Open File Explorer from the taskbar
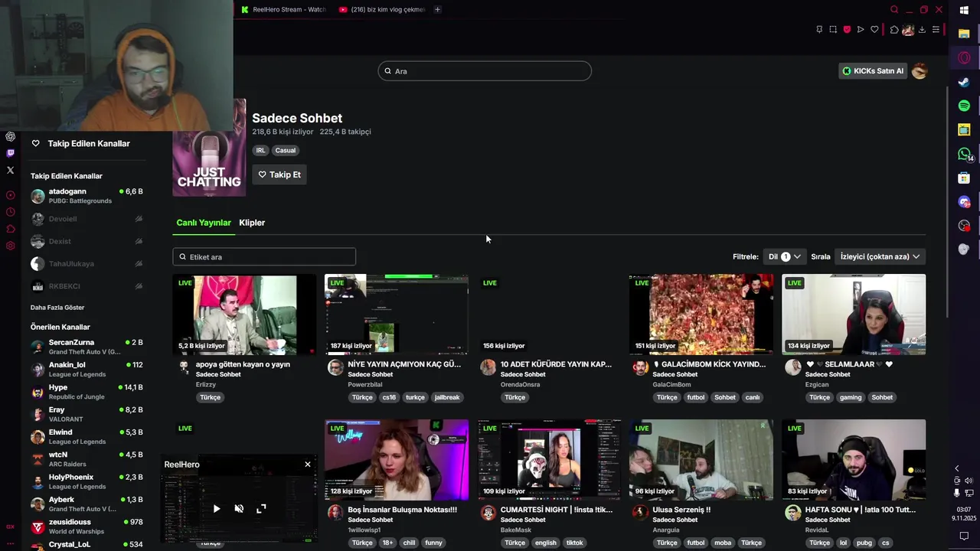Screen dimensions: 980x551 (x=964, y=34)
